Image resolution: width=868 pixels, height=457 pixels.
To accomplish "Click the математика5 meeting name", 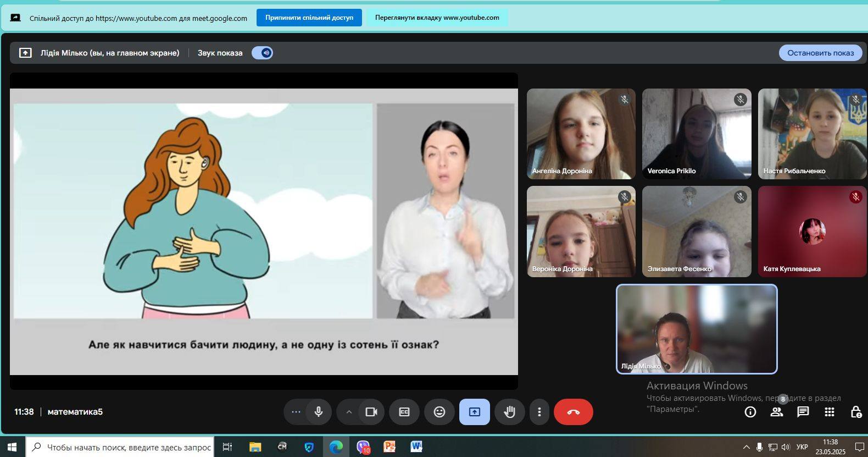I will [75, 412].
